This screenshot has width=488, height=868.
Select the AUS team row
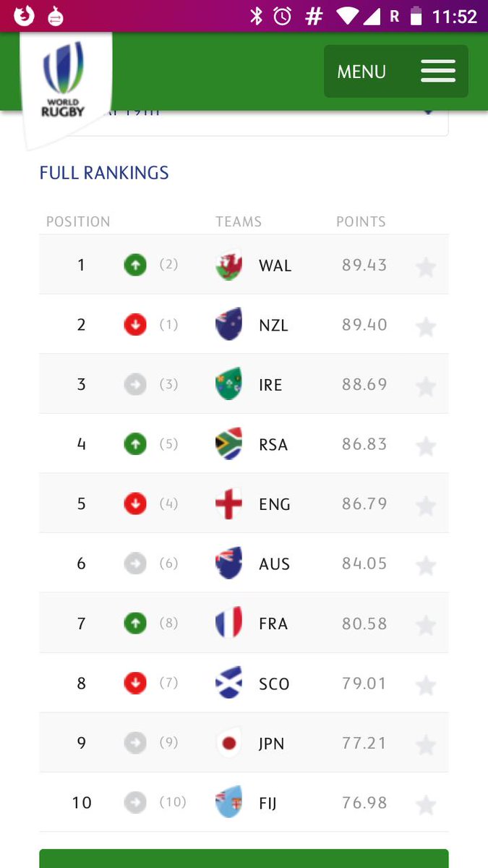pos(244,563)
